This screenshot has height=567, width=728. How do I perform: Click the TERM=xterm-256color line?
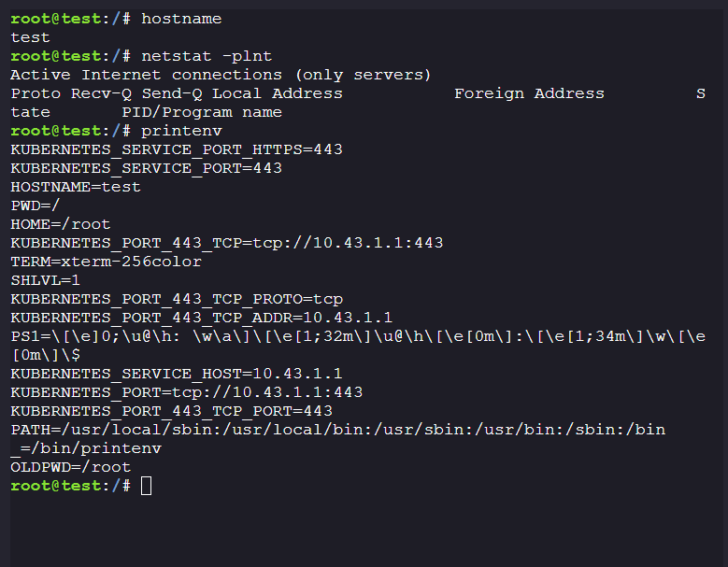(x=106, y=262)
